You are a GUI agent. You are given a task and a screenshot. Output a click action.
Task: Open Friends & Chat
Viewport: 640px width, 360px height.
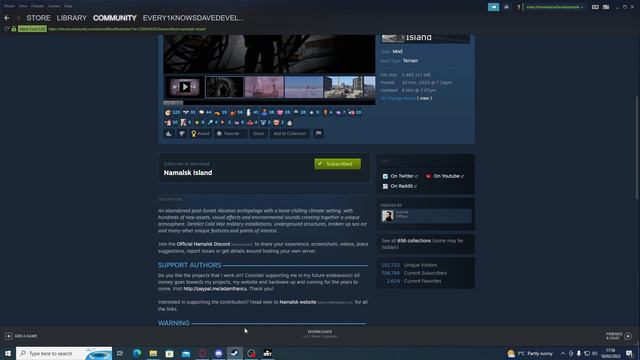[x=618, y=336]
